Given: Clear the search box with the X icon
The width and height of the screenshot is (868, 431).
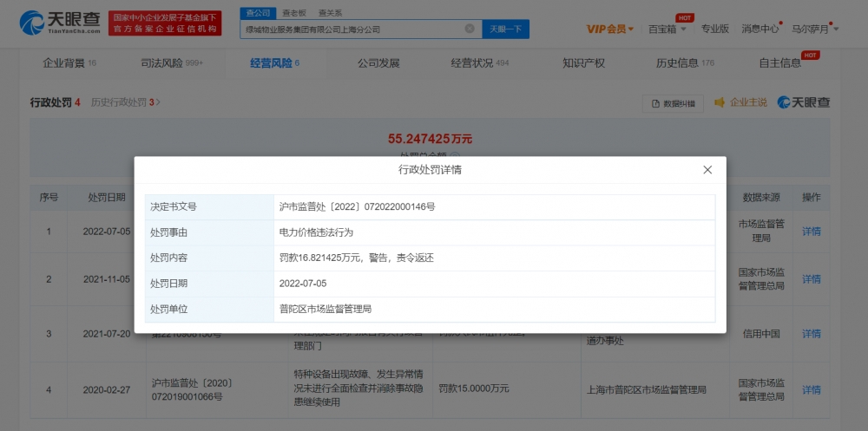Looking at the screenshot, I should 470,29.
